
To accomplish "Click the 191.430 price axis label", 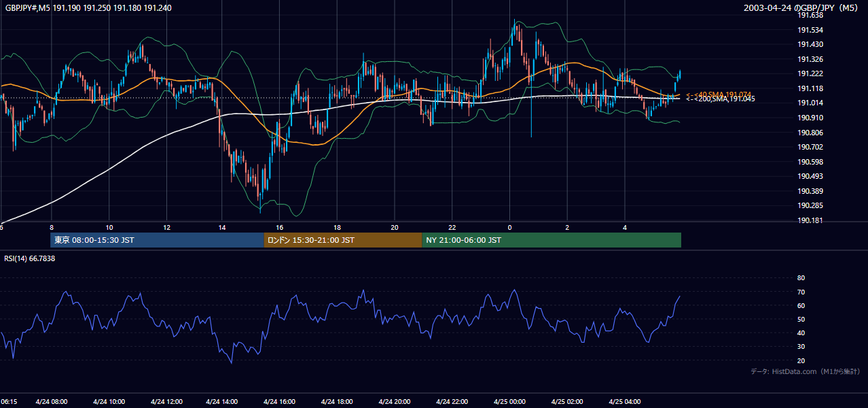I will (x=812, y=44).
